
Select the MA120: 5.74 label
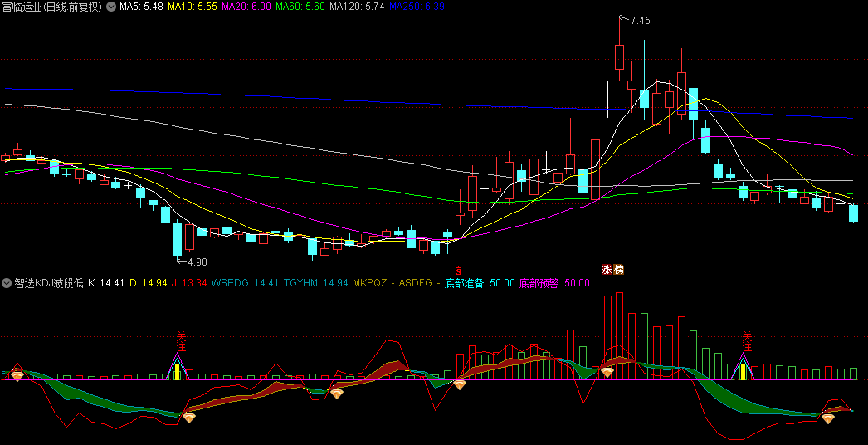tap(357, 7)
